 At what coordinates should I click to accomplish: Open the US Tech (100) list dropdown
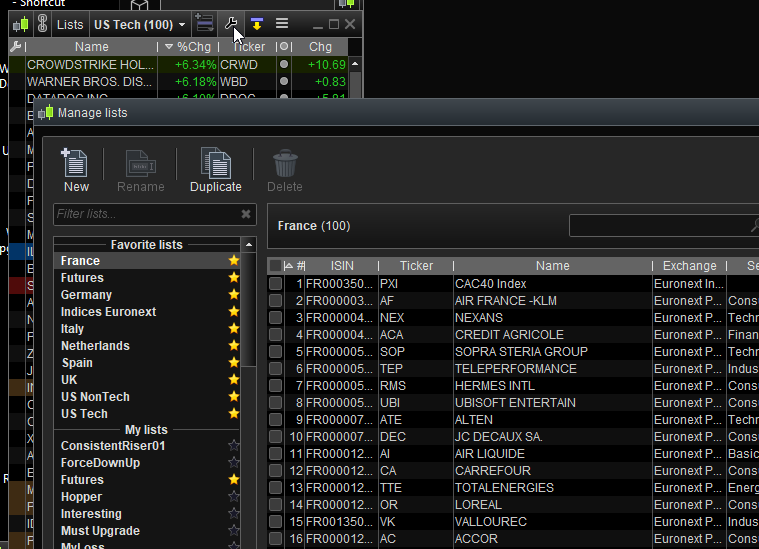139,24
